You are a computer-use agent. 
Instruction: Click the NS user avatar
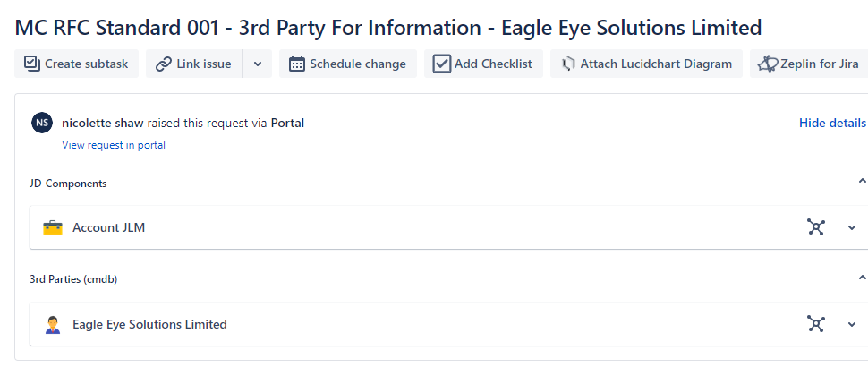tap(42, 123)
